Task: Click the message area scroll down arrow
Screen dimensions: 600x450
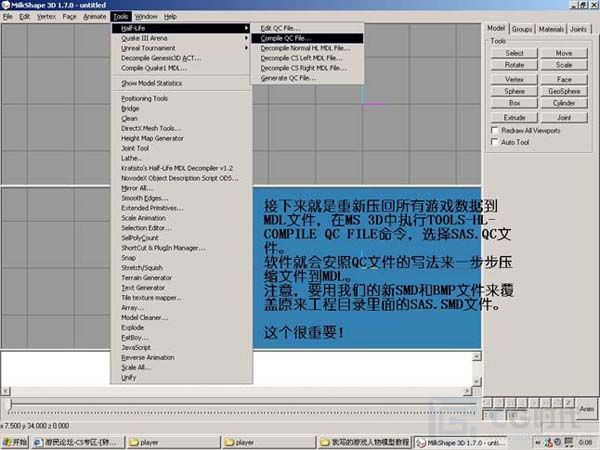Action: [x=477, y=382]
